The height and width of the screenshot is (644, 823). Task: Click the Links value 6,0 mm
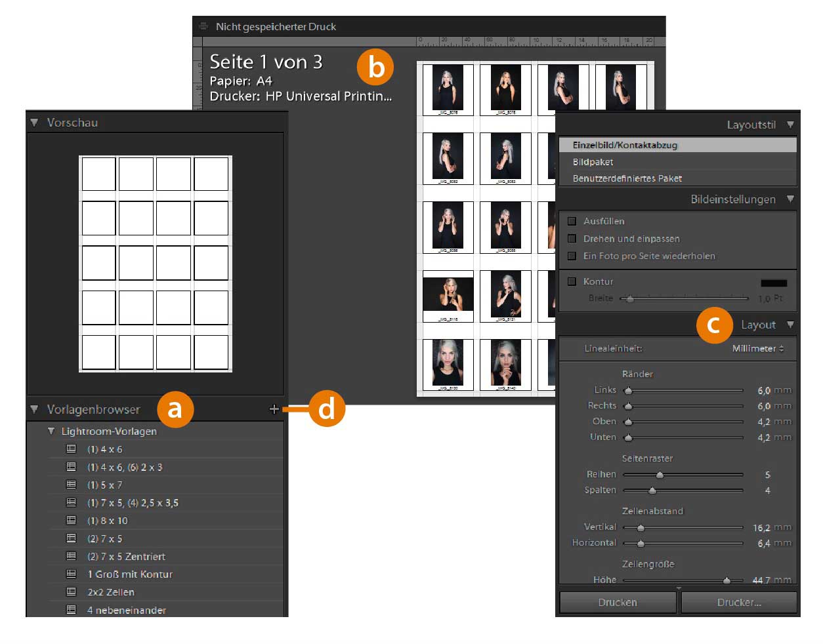774,390
